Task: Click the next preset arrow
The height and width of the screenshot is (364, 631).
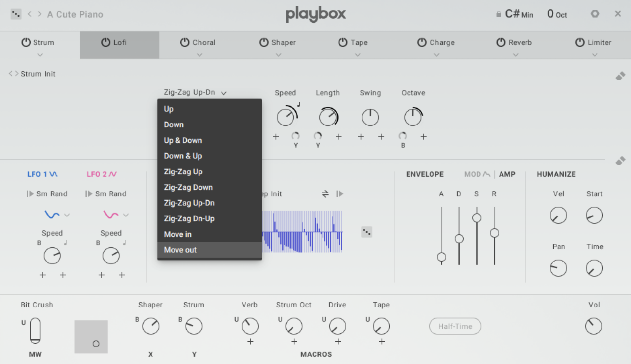Action: 39,14
